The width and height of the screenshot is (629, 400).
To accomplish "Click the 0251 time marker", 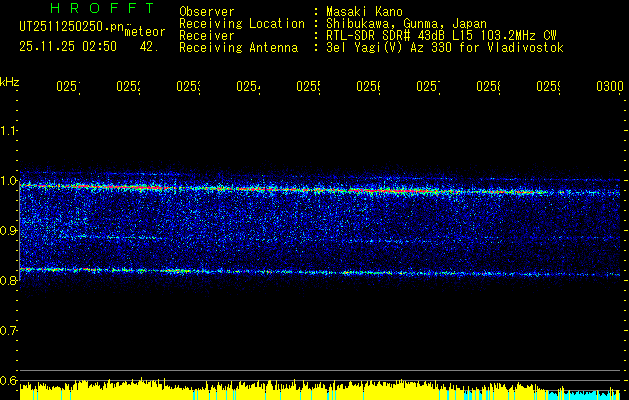I will coord(68,86).
